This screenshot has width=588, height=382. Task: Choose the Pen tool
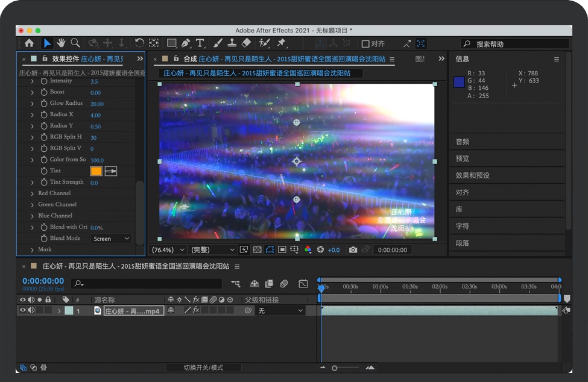point(186,43)
